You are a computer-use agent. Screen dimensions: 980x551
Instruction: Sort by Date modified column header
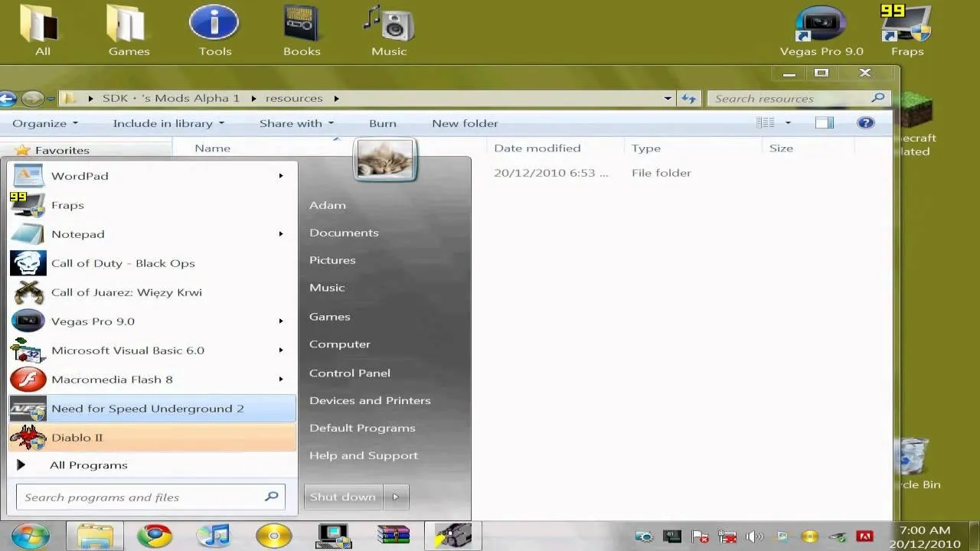(x=537, y=148)
